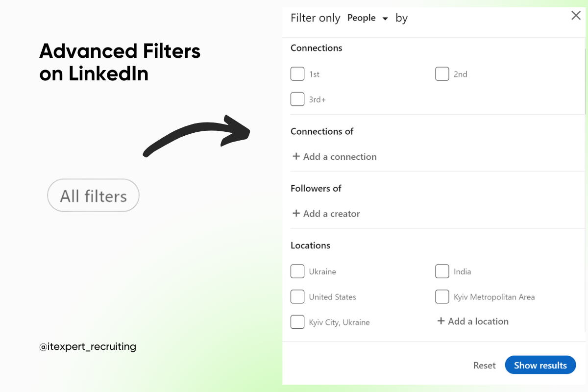Click the plus icon to add a connection
The height and width of the screenshot is (392, 588).
tap(296, 156)
